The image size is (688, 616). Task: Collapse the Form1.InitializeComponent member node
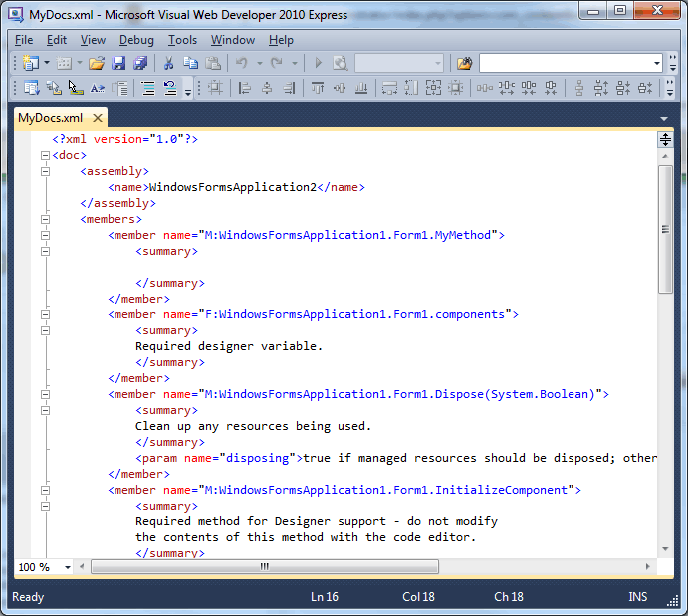pyautogui.click(x=45, y=491)
